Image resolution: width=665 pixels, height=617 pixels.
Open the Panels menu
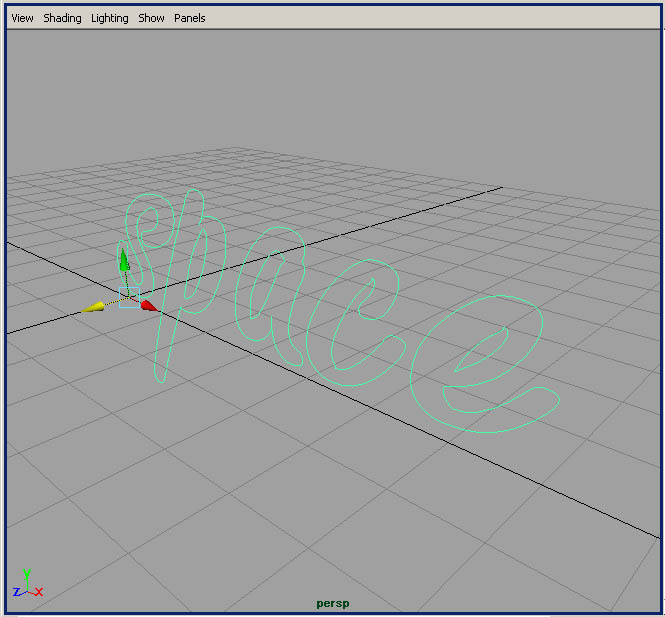pos(190,18)
